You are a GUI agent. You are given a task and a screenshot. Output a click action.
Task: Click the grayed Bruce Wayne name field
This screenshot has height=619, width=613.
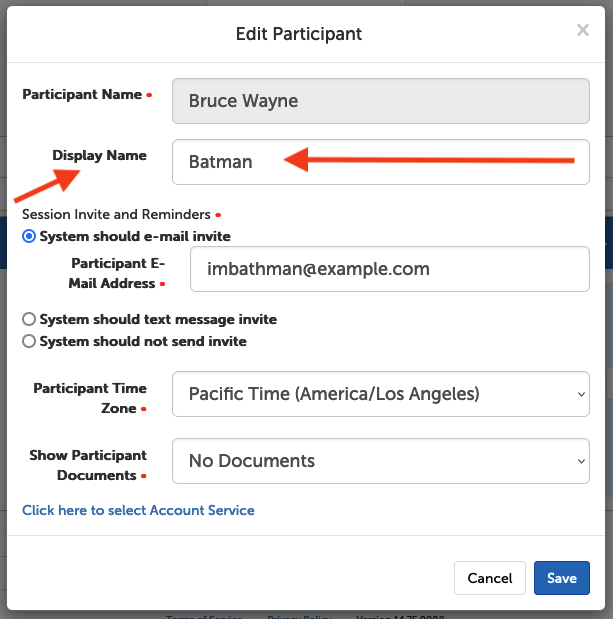[x=380, y=101]
